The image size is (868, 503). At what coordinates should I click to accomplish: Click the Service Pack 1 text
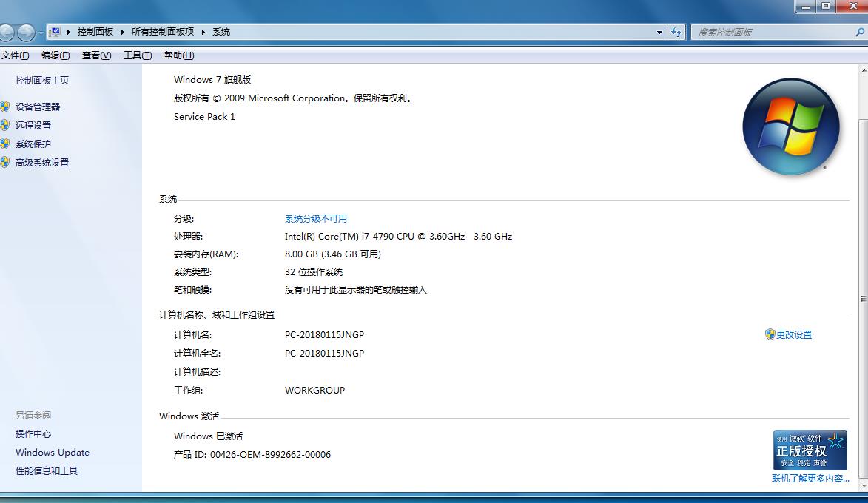204,116
